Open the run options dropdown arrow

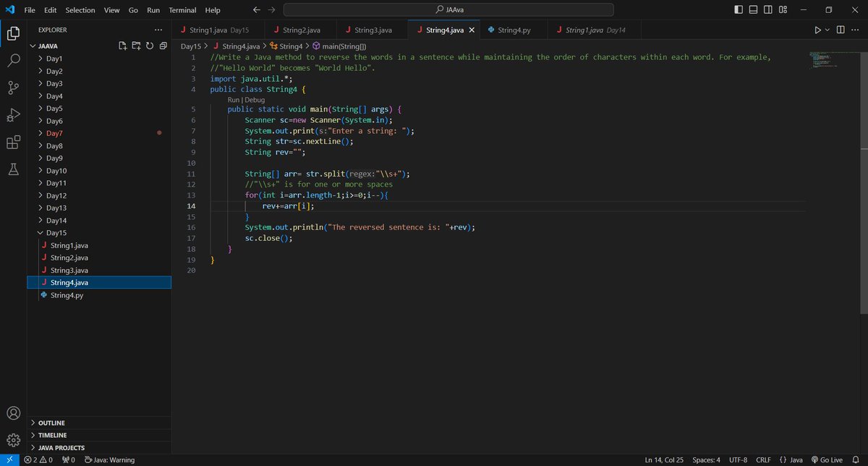[827, 30]
